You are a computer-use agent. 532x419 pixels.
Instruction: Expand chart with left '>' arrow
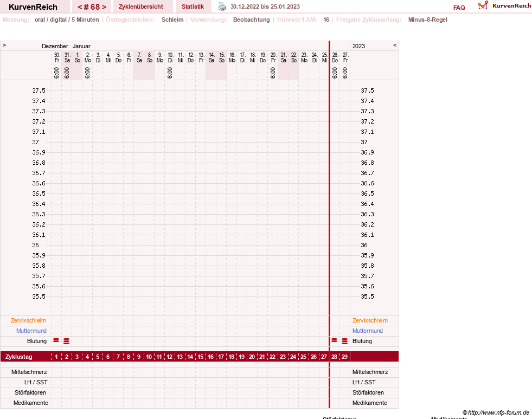coord(4,45)
